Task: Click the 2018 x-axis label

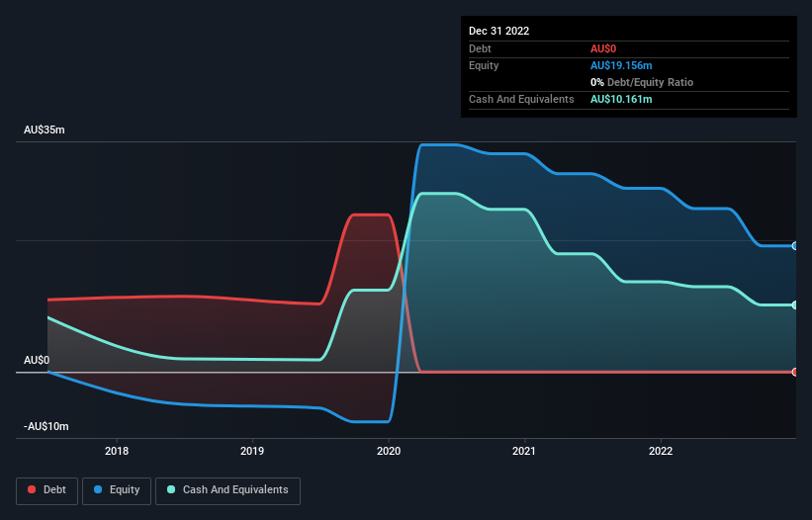Action: coord(117,451)
